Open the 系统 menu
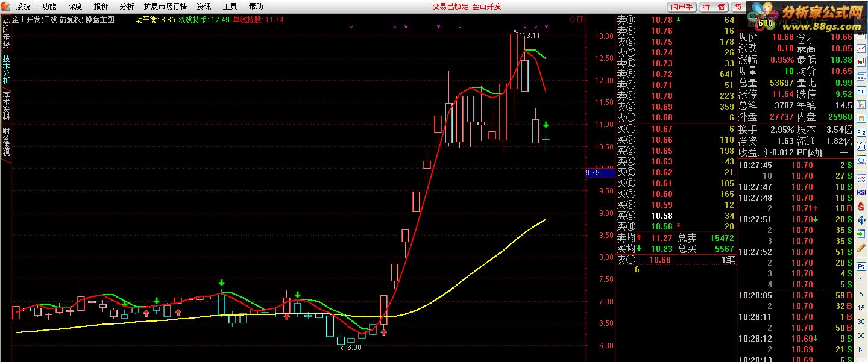Image resolution: width=868 pixels, height=362 pixels. tap(23, 7)
